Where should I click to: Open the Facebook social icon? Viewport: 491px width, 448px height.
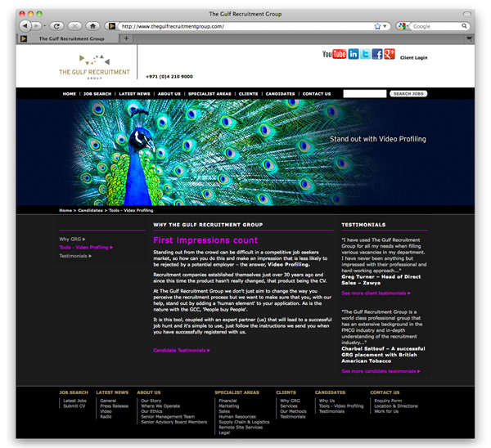click(x=377, y=54)
